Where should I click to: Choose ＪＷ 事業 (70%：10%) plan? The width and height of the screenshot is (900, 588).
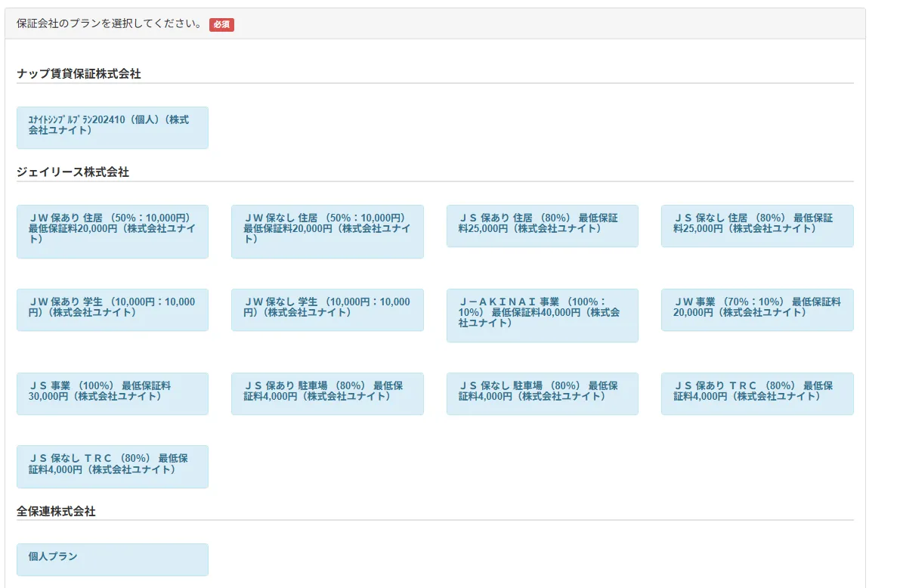pos(756,309)
